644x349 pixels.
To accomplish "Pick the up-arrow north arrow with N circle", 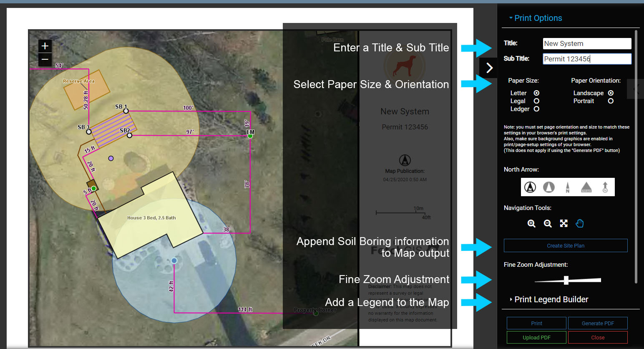I will tap(605, 187).
